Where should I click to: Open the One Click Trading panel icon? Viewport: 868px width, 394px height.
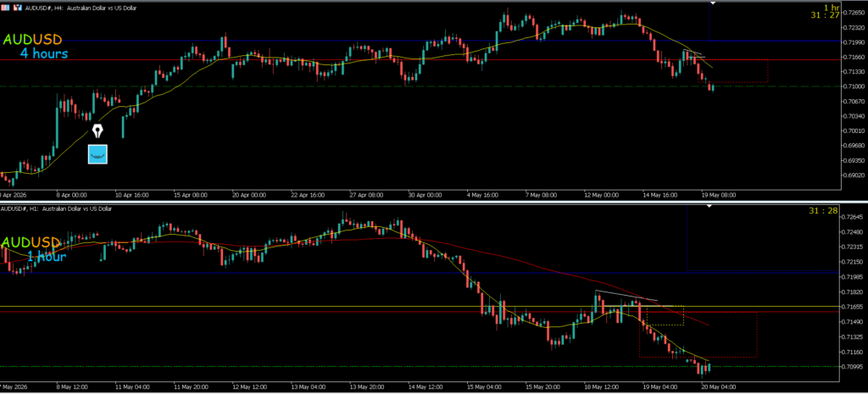coord(7,8)
